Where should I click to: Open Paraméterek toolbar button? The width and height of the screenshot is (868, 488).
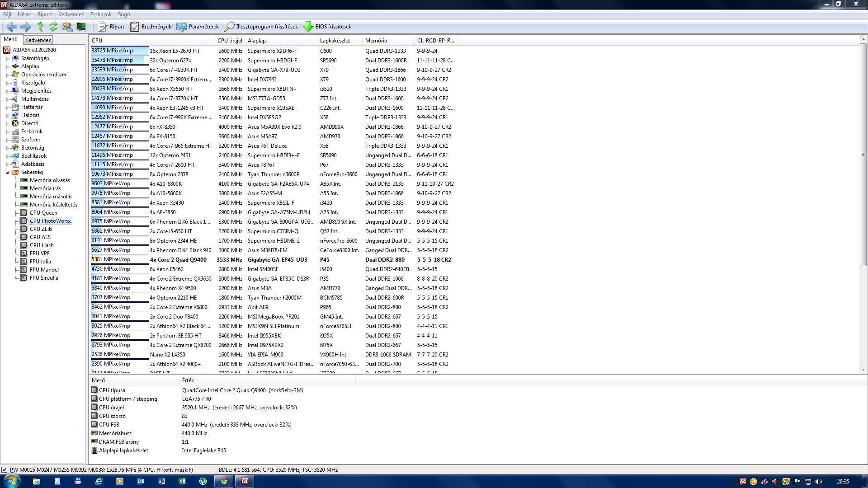click(198, 27)
